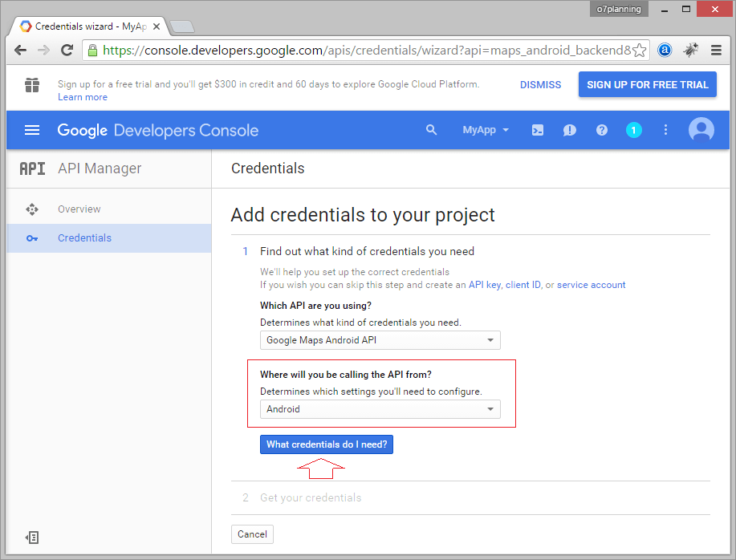Click the service account link
The image size is (736, 560).
(591, 285)
